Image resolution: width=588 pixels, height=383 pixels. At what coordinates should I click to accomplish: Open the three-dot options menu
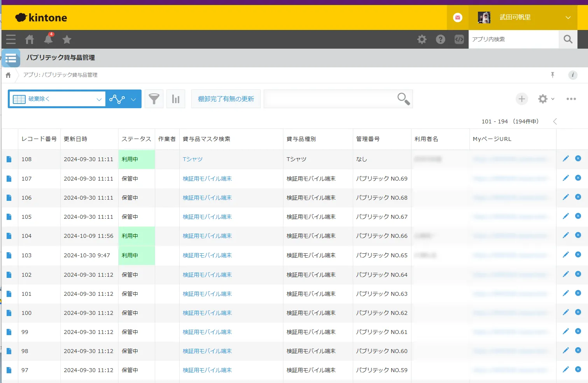coord(571,99)
